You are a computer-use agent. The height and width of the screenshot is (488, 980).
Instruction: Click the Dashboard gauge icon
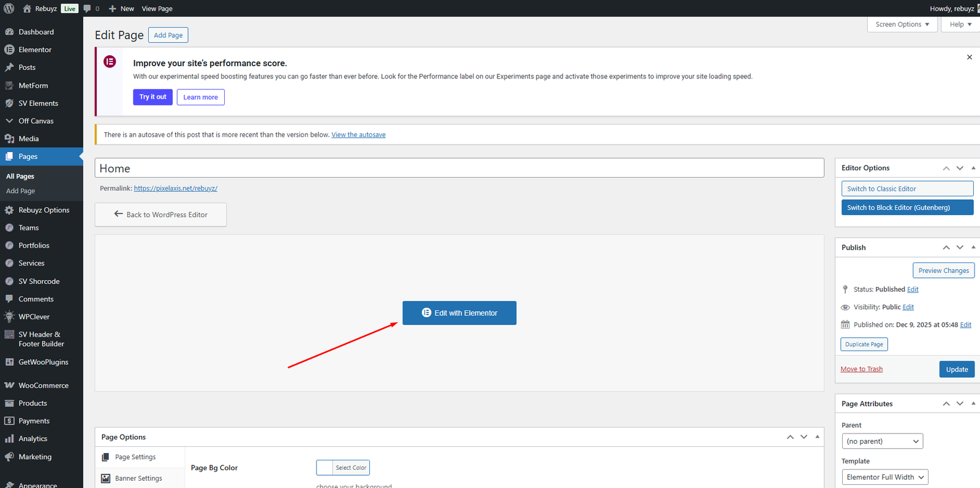point(9,32)
